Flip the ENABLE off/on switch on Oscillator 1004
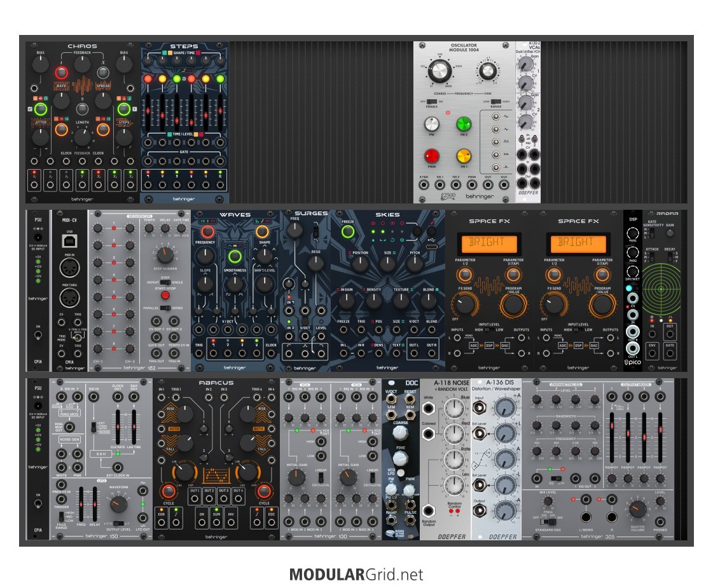Viewport: 713px width, 588px height. [x=431, y=102]
